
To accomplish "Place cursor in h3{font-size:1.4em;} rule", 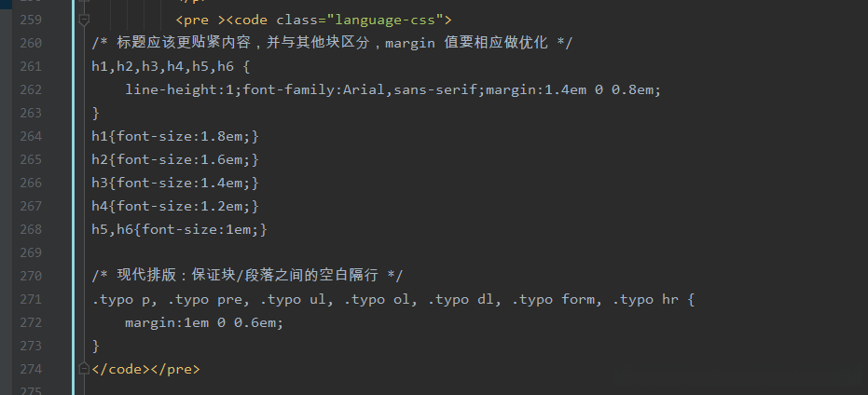I will (174, 183).
